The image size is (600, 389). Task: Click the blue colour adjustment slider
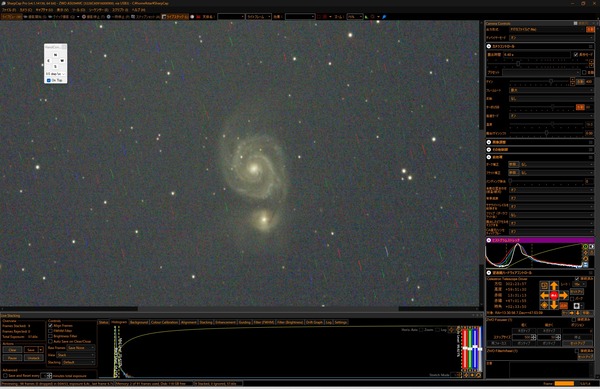[x=475, y=348]
